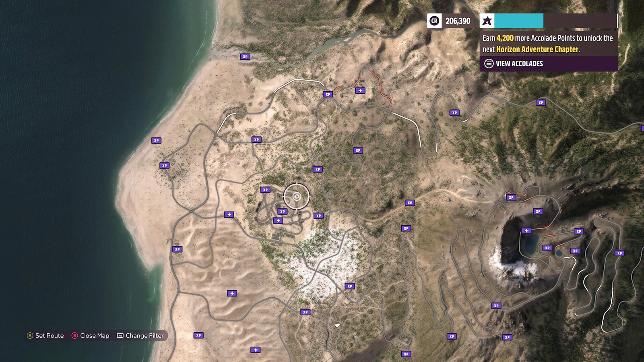This screenshot has height=362, width=644.
Task: Click the Horizon Adventure Chapter highlighted text
Action: 537,49
